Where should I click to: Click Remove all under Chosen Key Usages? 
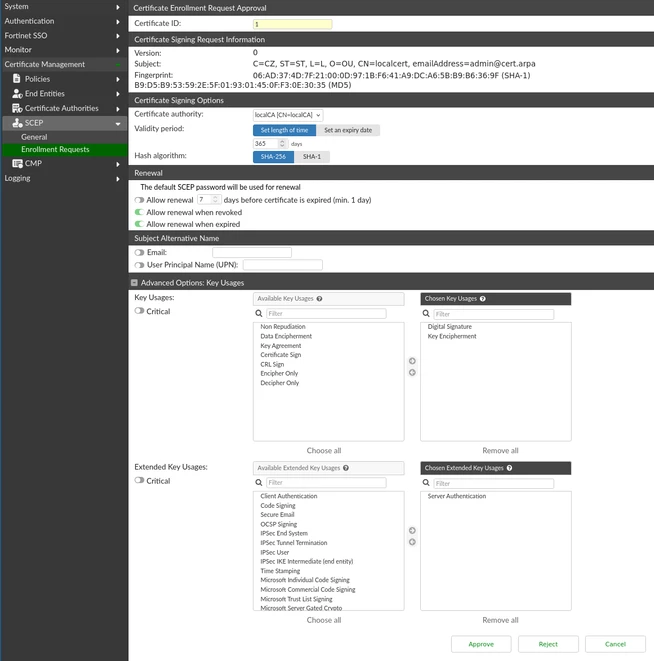(x=500, y=451)
